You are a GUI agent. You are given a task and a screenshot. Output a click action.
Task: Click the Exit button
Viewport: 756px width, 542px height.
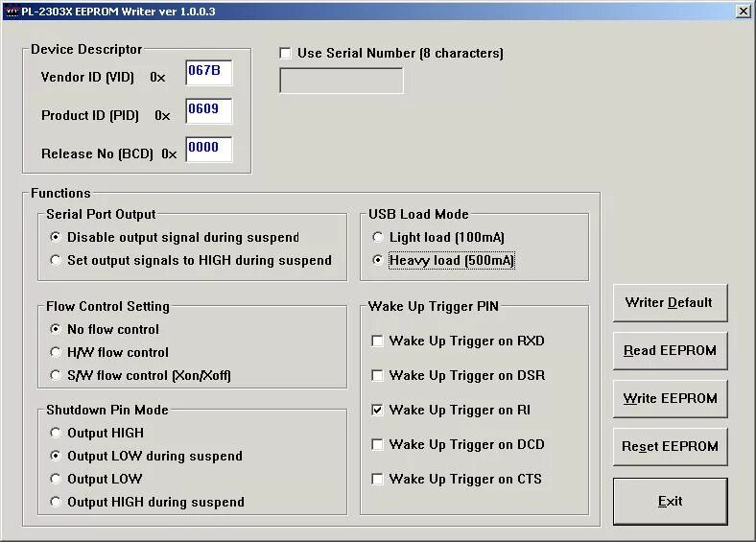pyautogui.click(x=670, y=502)
